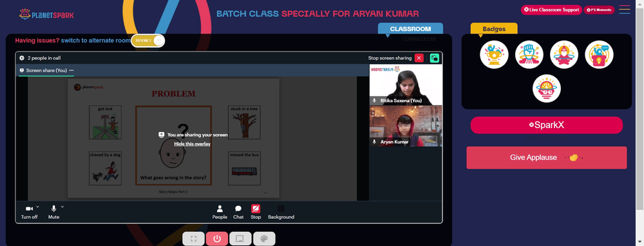Image resolution: width=644 pixels, height=246 pixels.
Task: Select the raised fist badge
Action: [529, 55]
